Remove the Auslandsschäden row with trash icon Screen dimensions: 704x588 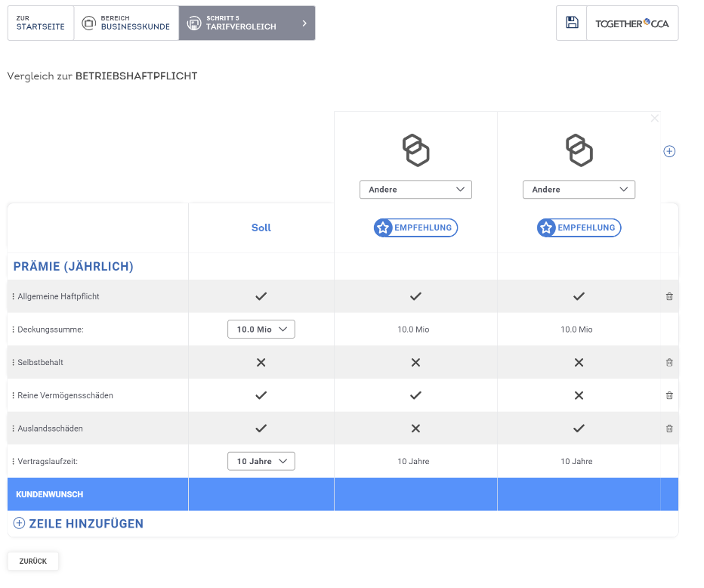(x=669, y=429)
